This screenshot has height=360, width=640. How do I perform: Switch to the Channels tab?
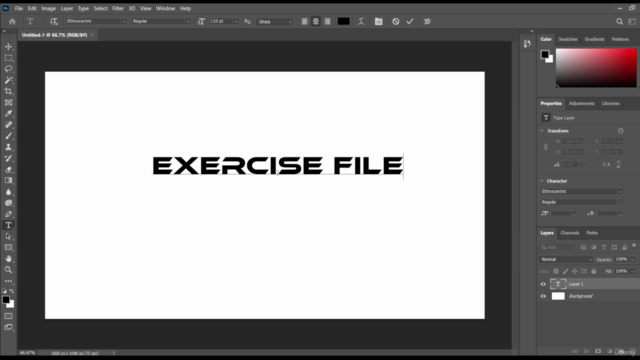point(570,233)
